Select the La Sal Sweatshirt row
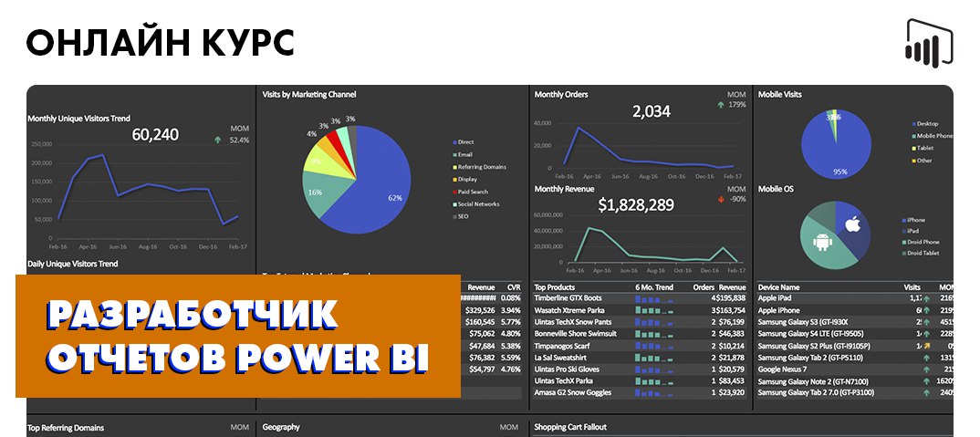The width and height of the screenshot is (980, 437). (x=640, y=358)
